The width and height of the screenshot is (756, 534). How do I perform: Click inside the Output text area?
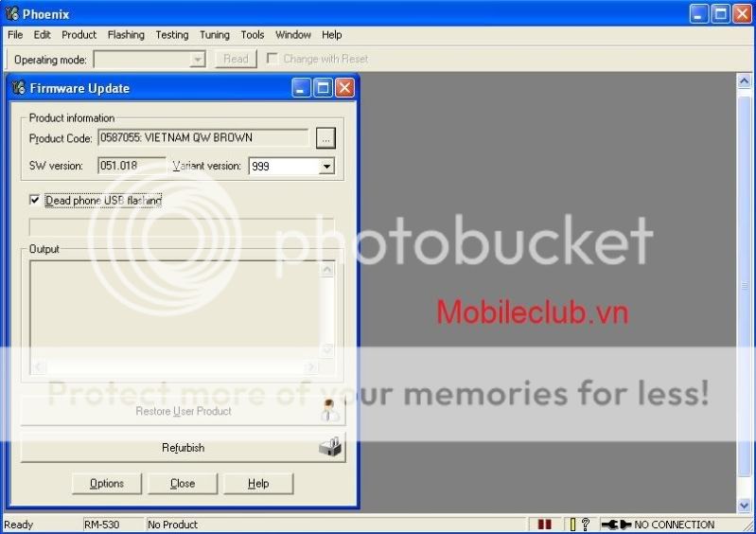click(x=175, y=311)
